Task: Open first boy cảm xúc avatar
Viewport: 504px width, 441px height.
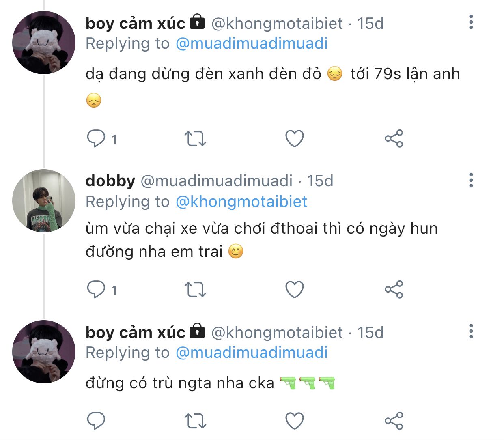Action: (x=44, y=43)
